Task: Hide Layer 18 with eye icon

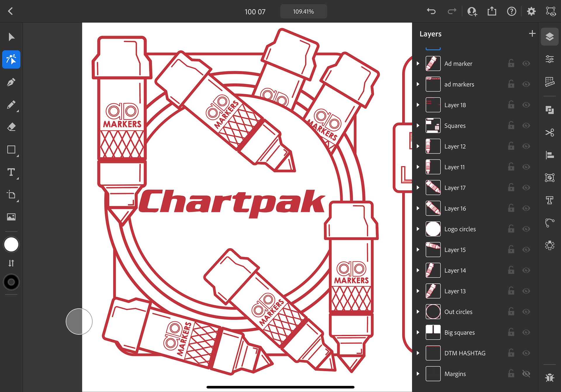Action: [526, 105]
